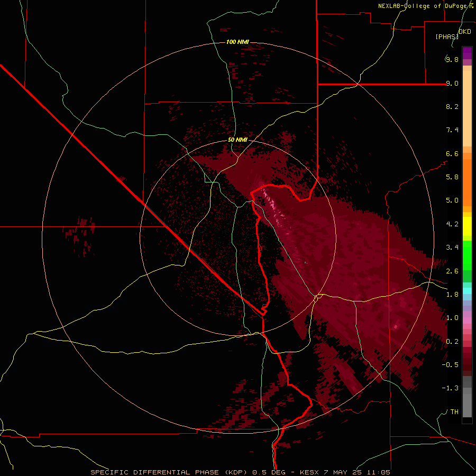Click the 2.6 scale value

coord(452,271)
